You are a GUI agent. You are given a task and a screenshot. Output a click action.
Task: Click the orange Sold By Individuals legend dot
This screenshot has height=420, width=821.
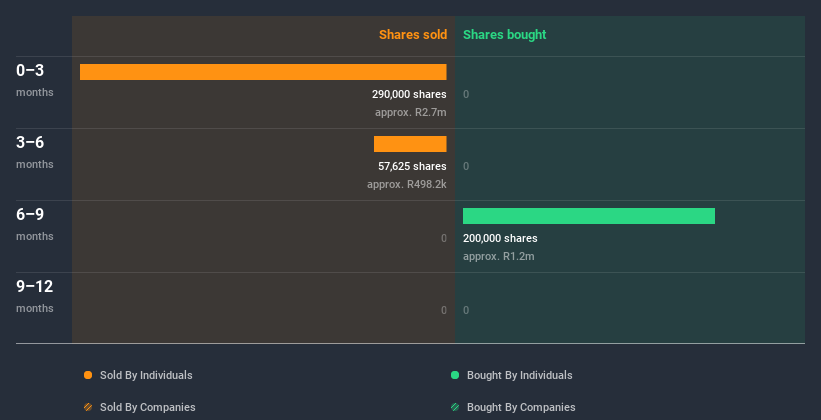[x=88, y=375]
